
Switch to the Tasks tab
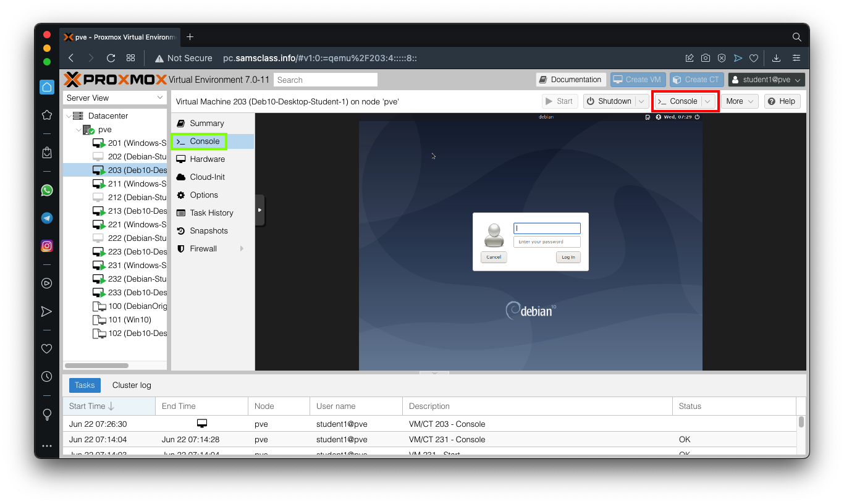(85, 385)
